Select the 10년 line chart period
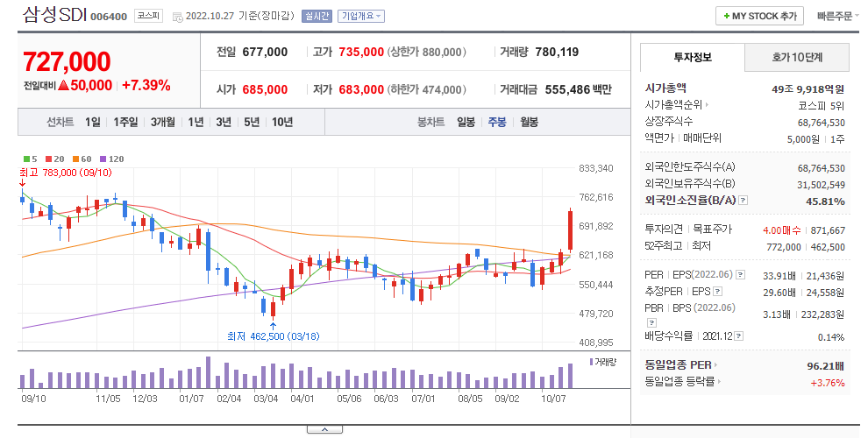This screenshot has width=868, height=438. pyautogui.click(x=282, y=123)
